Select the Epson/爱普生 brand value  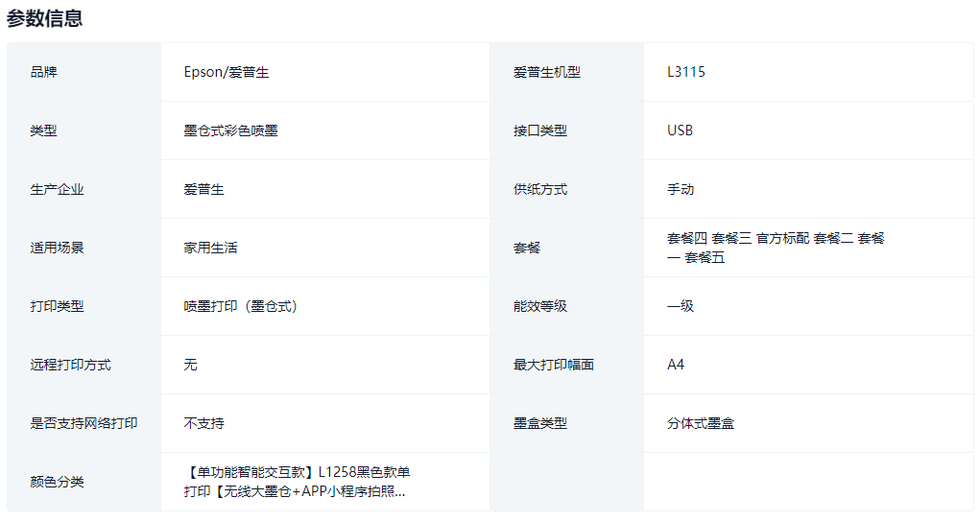pos(227,72)
